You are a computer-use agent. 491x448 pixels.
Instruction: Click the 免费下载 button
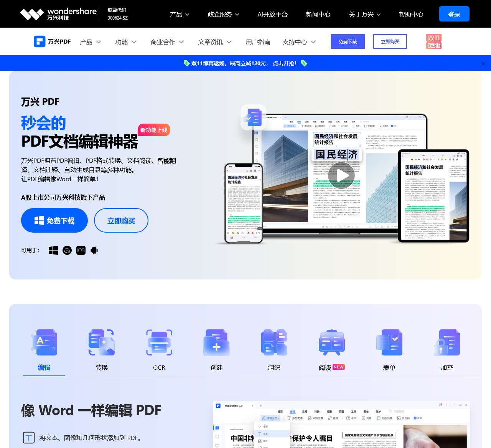[54, 220]
